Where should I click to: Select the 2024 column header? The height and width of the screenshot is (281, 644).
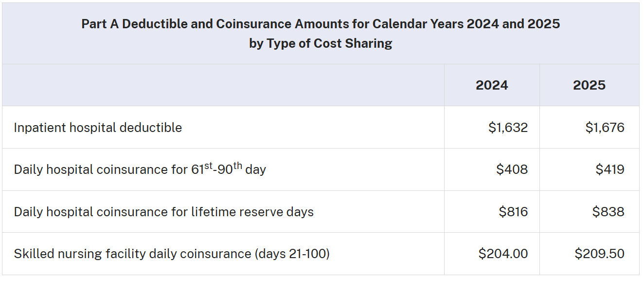click(x=492, y=85)
